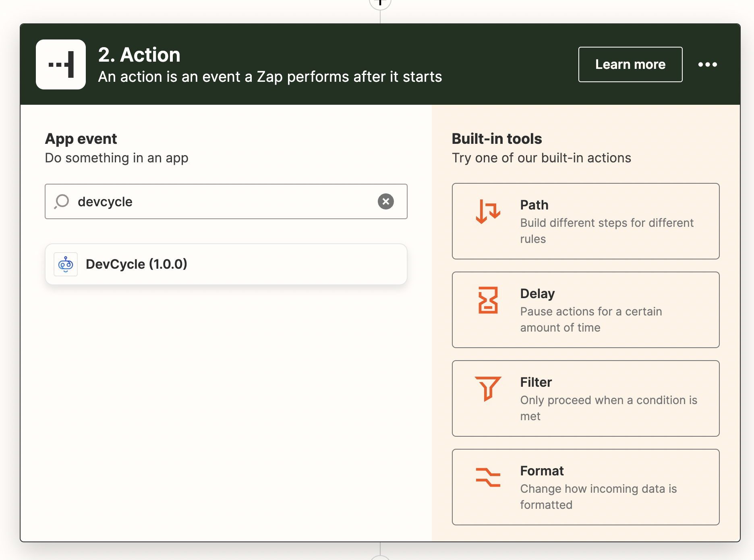Viewport: 754px width, 560px height.
Task: Select the DevCycle (1.0.0) result
Action: pyautogui.click(x=226, y=264)
